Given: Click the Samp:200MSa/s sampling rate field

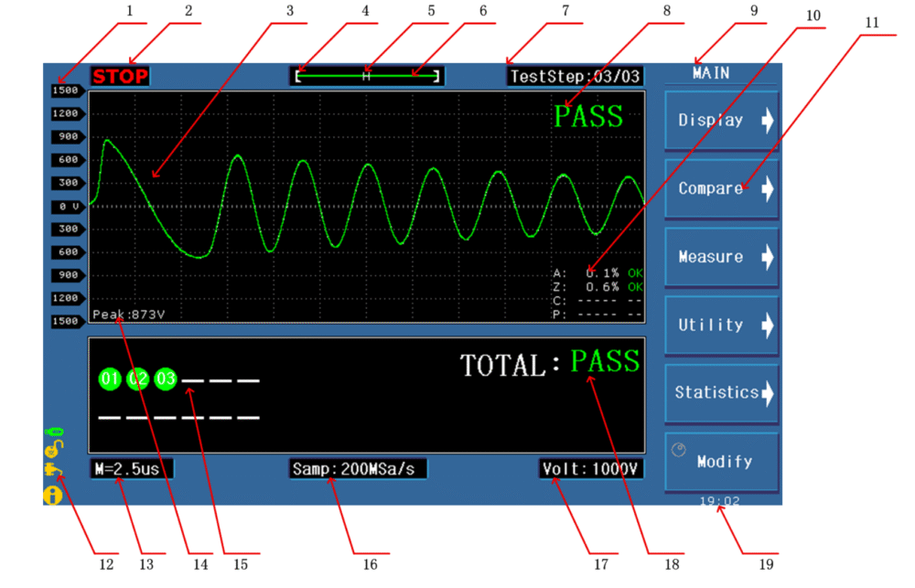Looking at the screenshot, I should [x=359, y=469].
